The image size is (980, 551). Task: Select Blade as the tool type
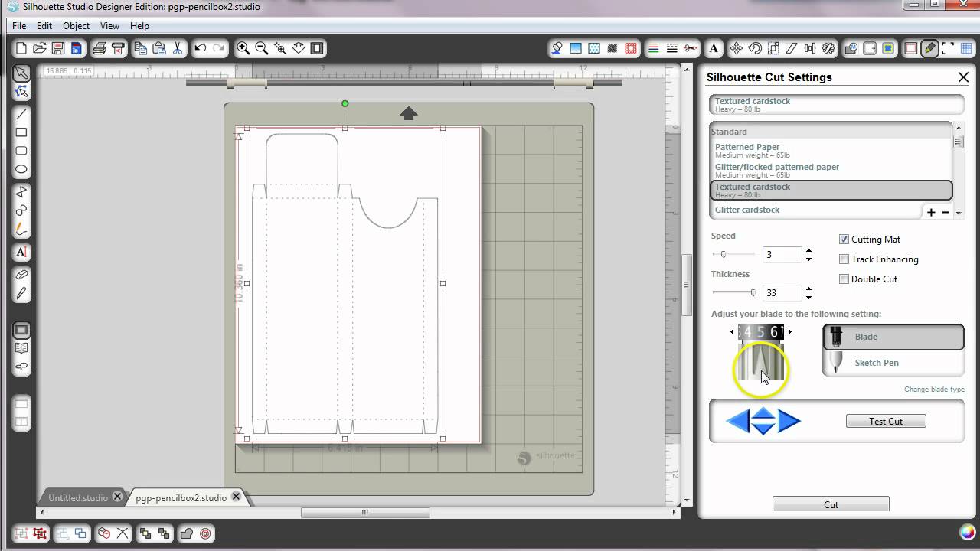[x=893, y=337]
